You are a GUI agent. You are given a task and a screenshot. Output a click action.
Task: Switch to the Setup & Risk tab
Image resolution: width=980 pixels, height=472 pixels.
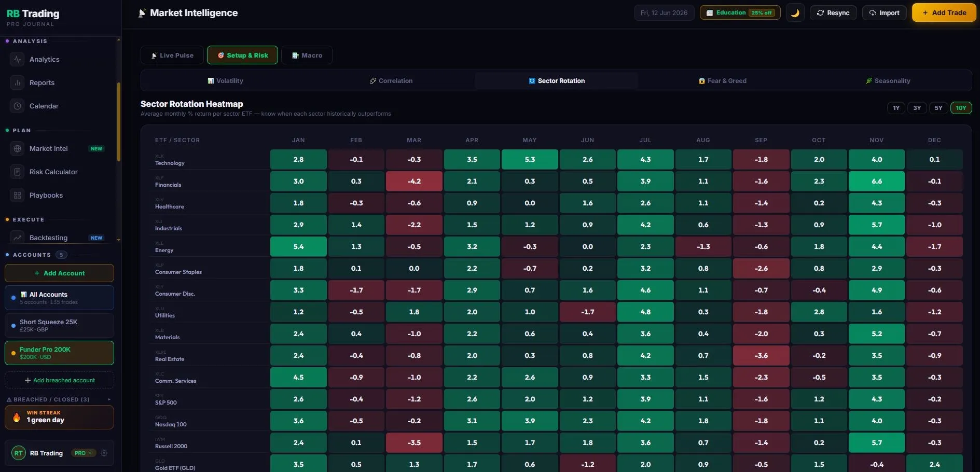click(242, 55)
